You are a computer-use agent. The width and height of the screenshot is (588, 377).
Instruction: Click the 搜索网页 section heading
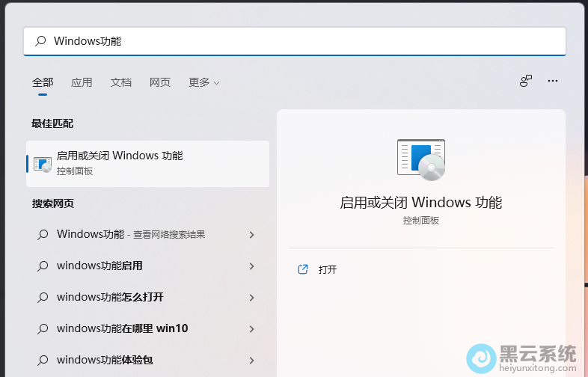point(53,203)
